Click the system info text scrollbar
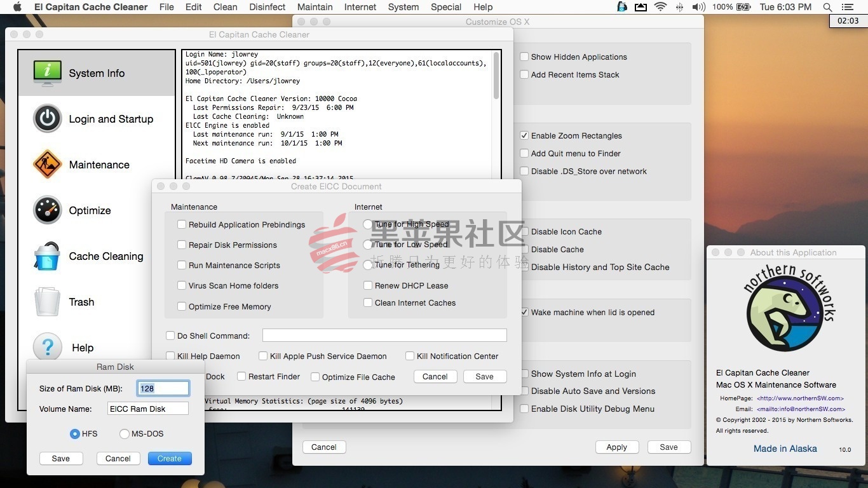 pos(496,76)
